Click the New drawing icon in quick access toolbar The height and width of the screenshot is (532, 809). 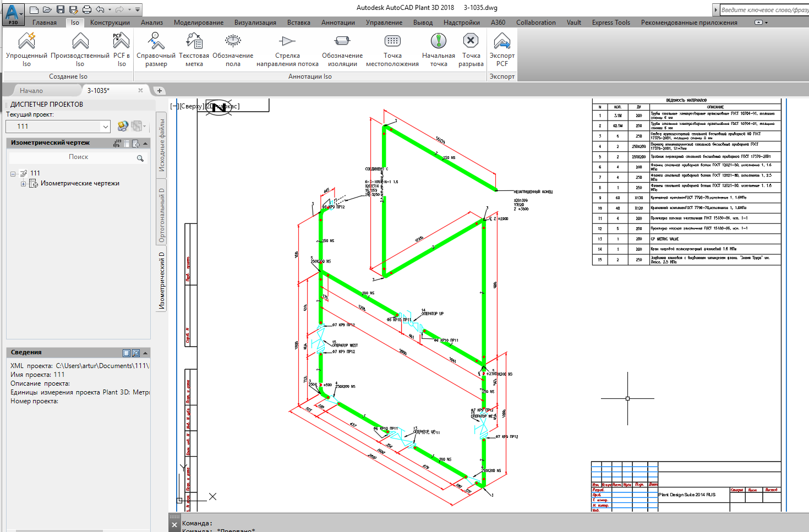(x=34, y=9)
